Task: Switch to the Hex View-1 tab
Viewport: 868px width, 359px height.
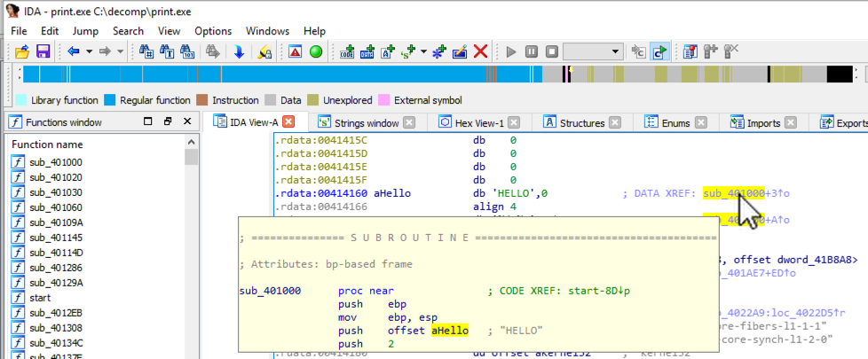Action: pos(481,122)
